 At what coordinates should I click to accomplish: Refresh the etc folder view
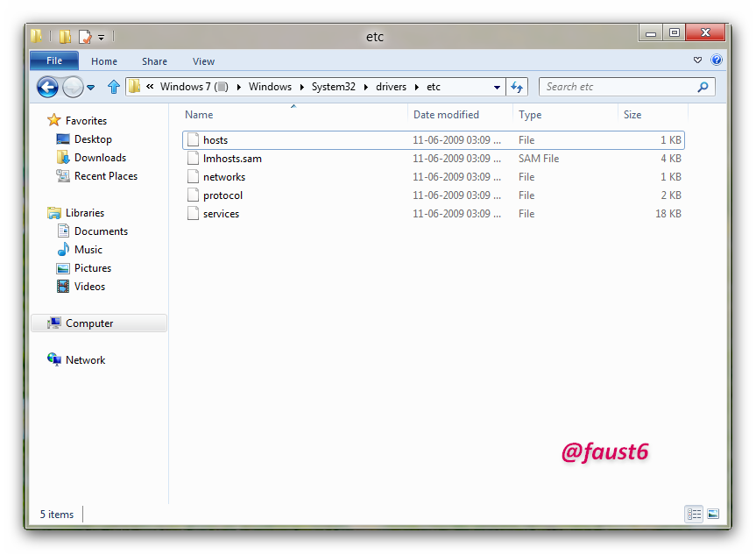coord(517,87)
